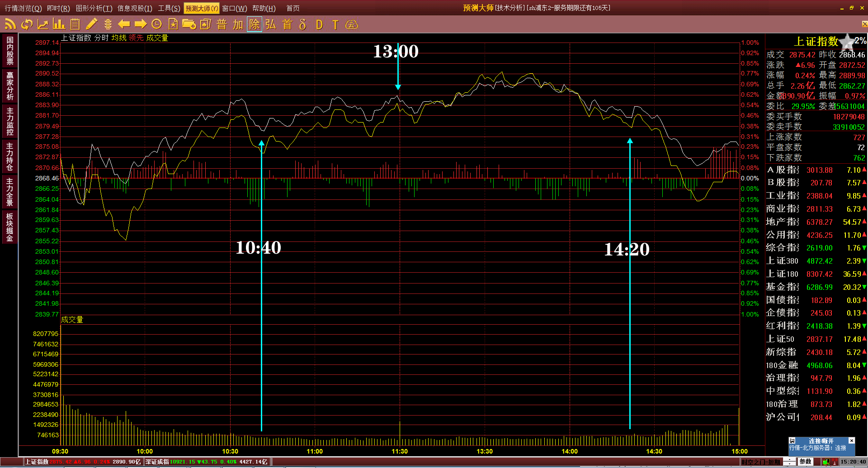Click the 弘 toolbar icon
868x468 pixels.
271,24
